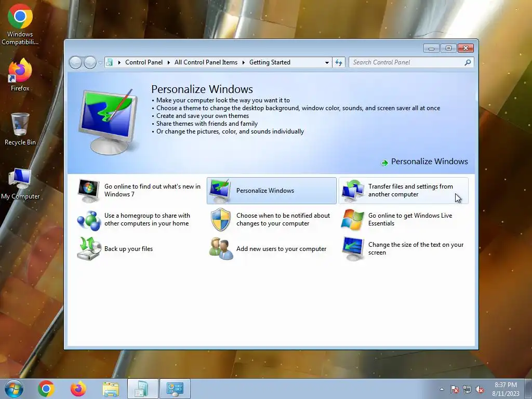Click the Control Panel address bar icon
Viewport: 532px width, 399px height.
click(x=110, y=62)
